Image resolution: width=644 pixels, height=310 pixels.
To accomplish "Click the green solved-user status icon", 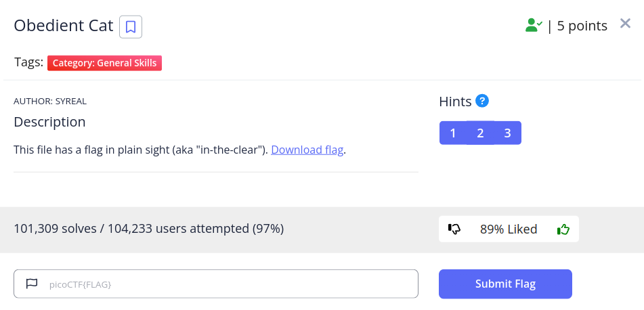I will tap(534, 26).
